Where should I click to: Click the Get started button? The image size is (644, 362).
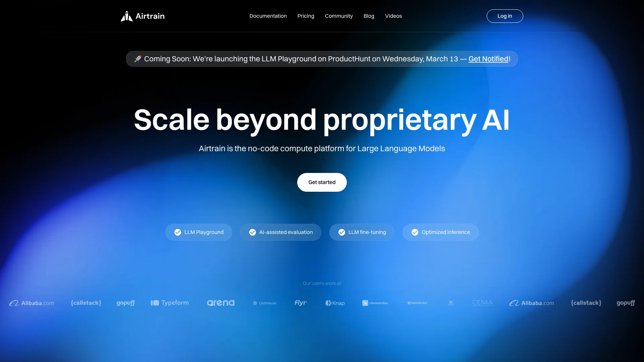tap(322, 182)
